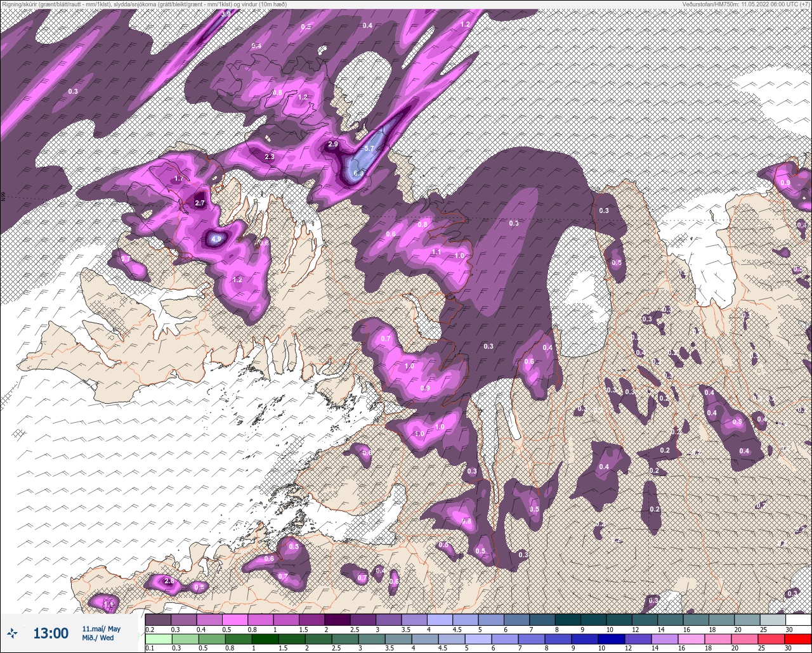Click the 3.9 value at the map's top edge
Screen dimensions: 812x653
click(x=226, y=13)
